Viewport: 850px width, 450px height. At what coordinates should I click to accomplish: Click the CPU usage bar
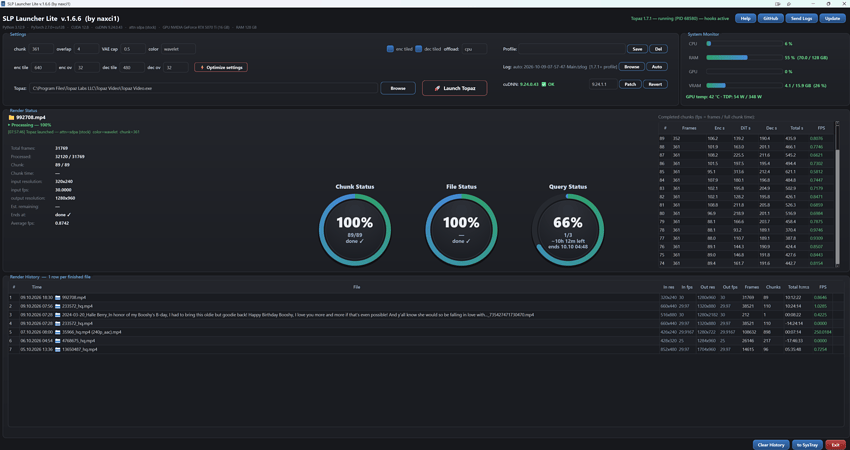(x=744, y=43)
